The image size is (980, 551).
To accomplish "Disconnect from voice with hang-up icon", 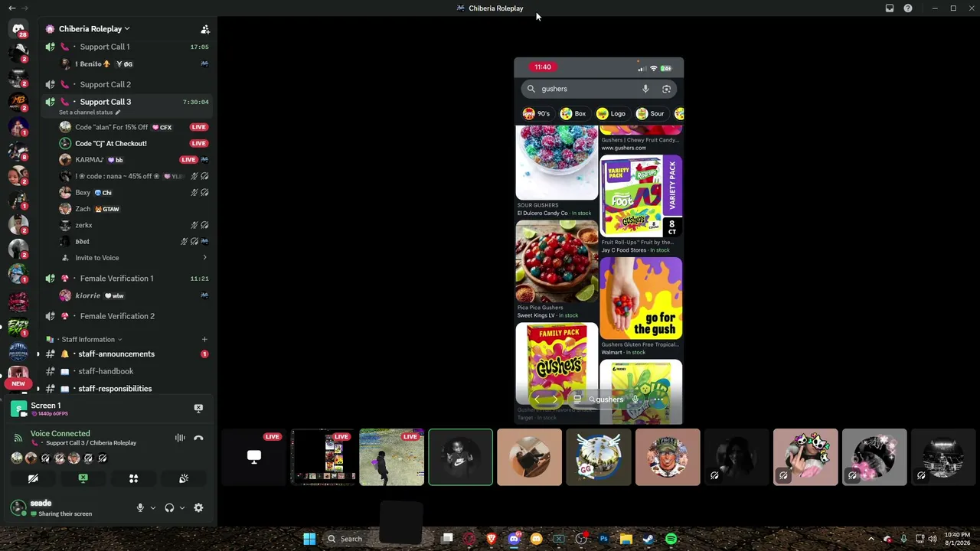I will [x=198, y=438].
